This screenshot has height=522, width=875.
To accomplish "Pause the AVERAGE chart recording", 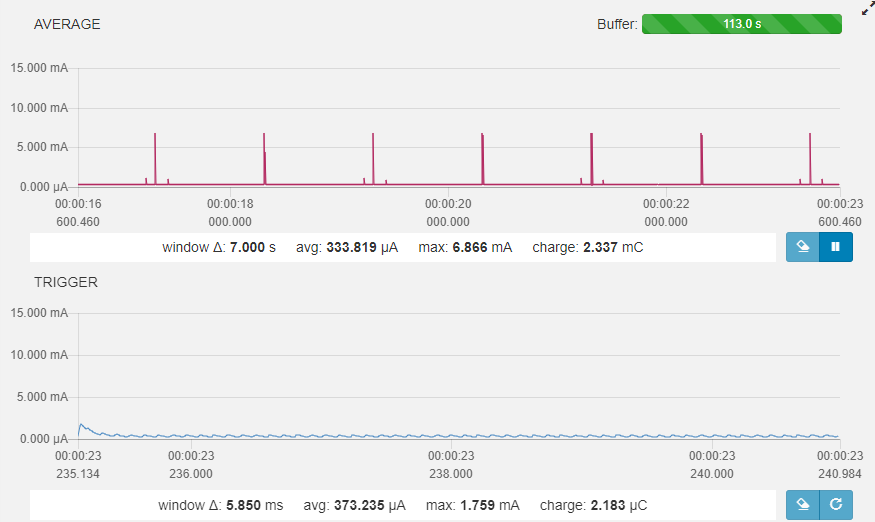I will tap(835, 247).
